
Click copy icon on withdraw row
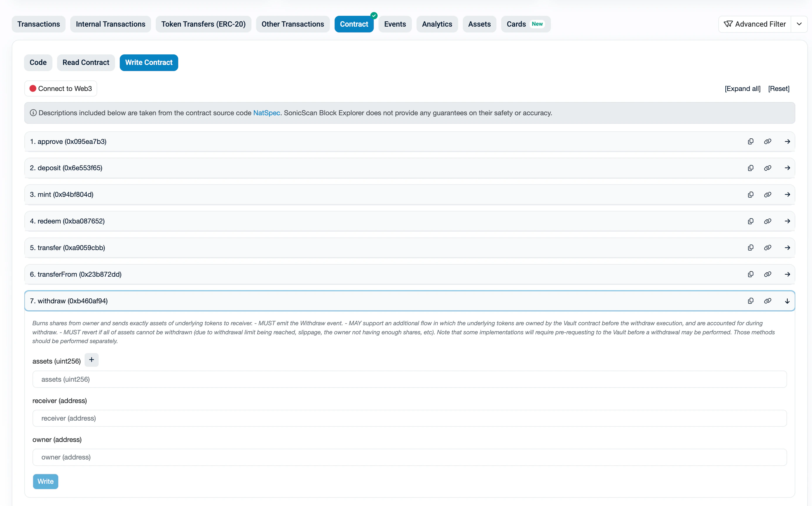tap(751, 301)
